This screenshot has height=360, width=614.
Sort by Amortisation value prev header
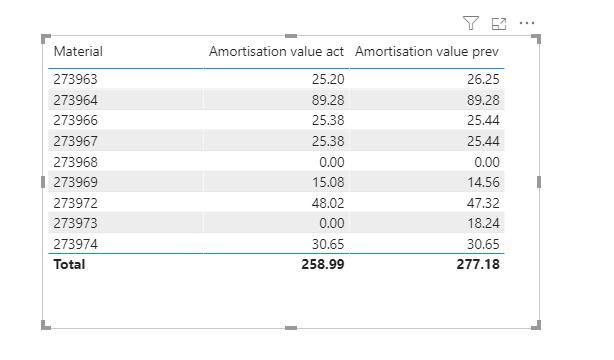(427, 52)
